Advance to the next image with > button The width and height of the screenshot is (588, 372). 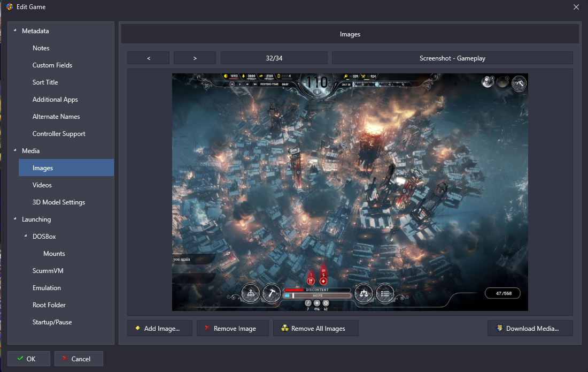tap(195, 58)
